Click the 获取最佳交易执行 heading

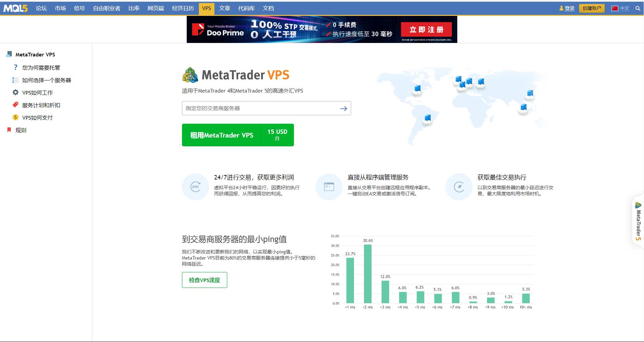(x=502, y=177)
